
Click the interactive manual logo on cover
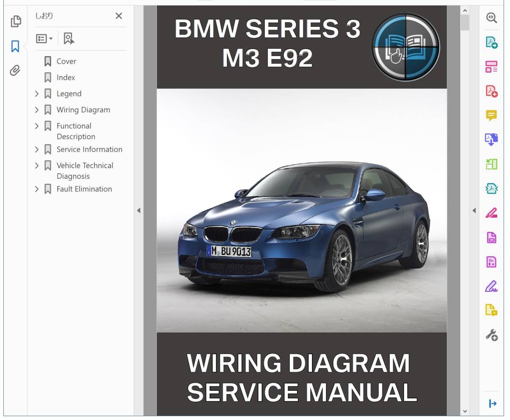405,47
